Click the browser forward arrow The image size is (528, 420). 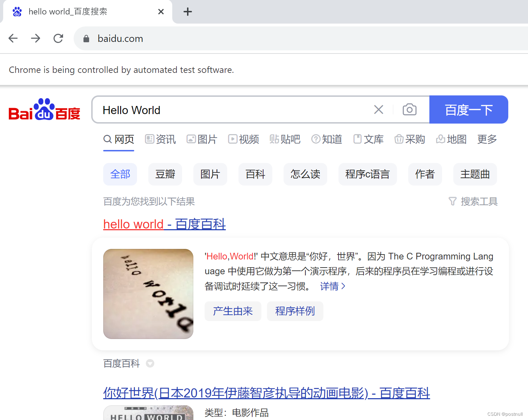tap(36, 38)
